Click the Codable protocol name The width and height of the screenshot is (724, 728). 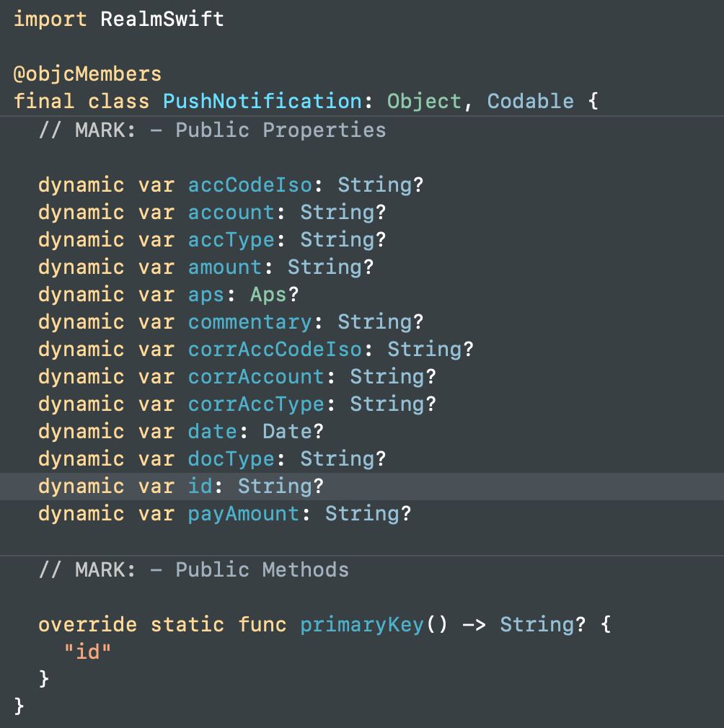coord(530,101)
